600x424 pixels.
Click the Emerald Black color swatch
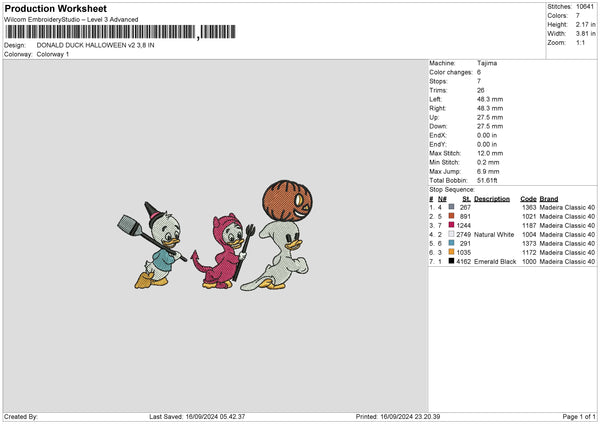click(x=452, y=261)
